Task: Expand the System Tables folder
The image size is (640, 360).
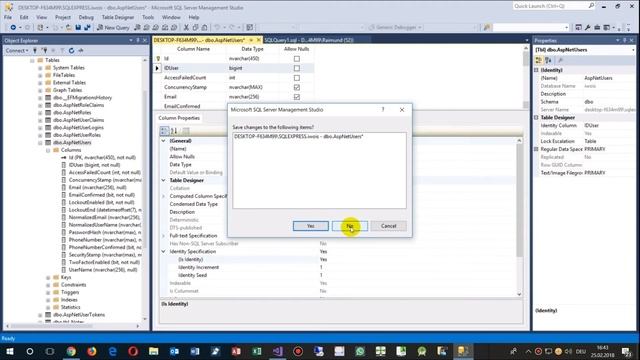Action: pyautogui.click(x=40, y=68)
